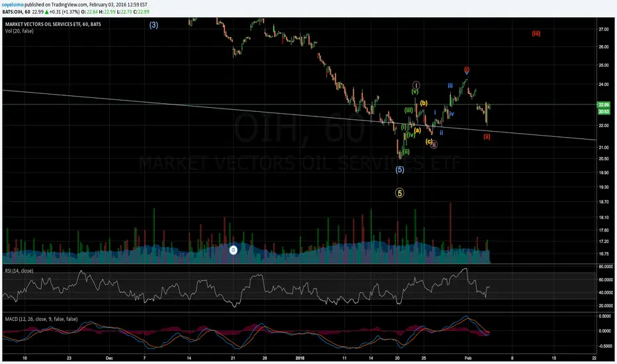Screen dimensions: 617x364
Task: Click the 23 date on time axis
Action: pyautogui.click(x=70, y=358)
